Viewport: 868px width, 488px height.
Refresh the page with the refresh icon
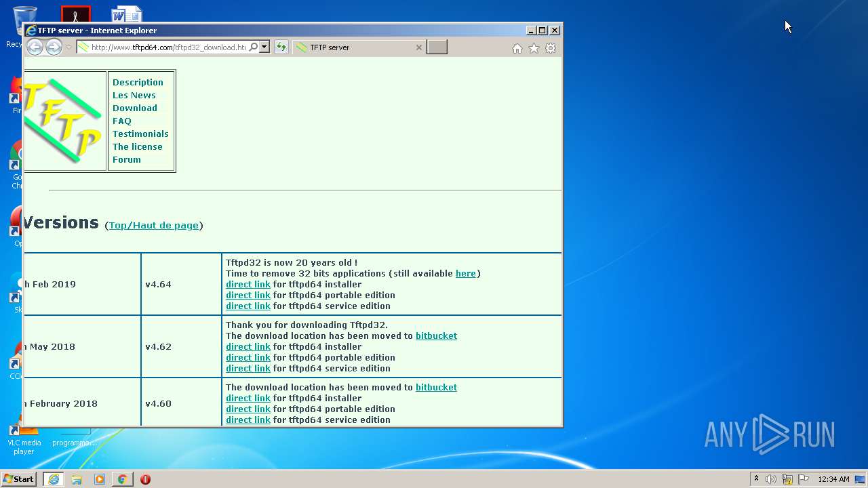tap(281, 47)
